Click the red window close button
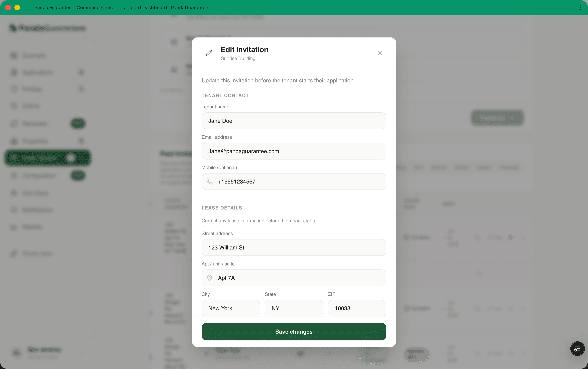This screenshot has width=588, height=369. [x=8, y=8]
